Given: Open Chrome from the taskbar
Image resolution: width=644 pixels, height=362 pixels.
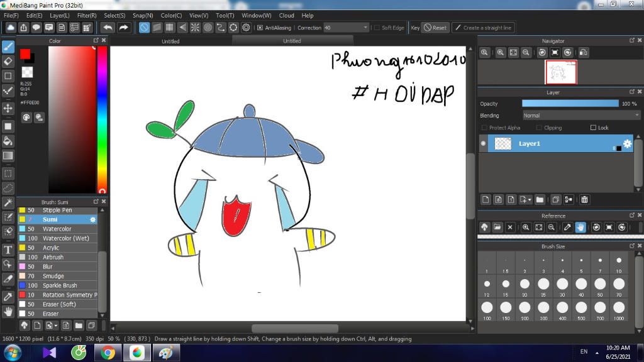Looking at the screenshot, I should pyautogui.click(x=108, y=353).
